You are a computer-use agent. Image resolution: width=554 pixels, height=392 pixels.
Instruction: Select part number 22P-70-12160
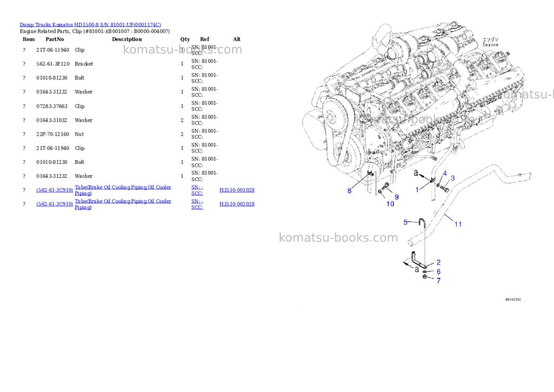point(53,134)
